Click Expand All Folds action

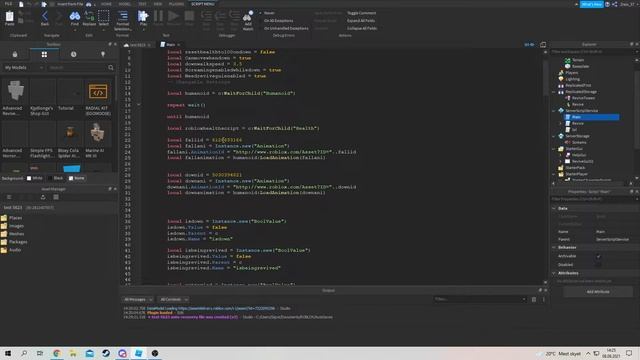coord(361,20)
